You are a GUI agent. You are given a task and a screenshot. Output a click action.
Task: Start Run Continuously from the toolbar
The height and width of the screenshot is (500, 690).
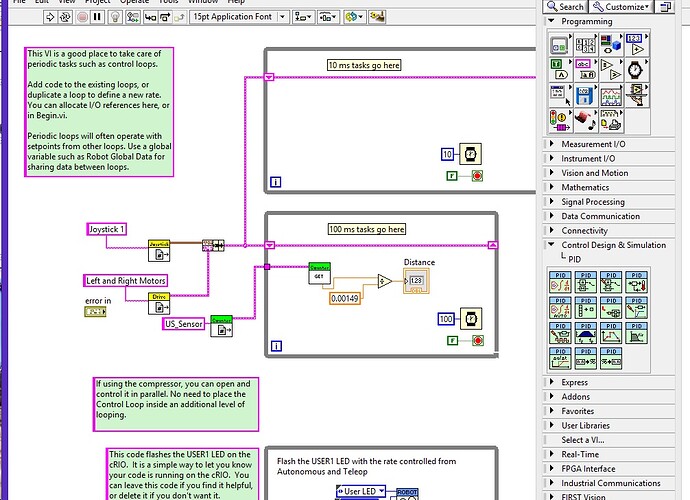coord(65,17)
